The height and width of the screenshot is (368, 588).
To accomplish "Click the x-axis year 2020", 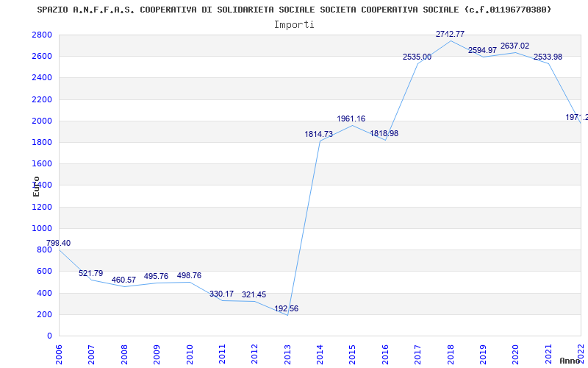I will [x=516, y=355].
